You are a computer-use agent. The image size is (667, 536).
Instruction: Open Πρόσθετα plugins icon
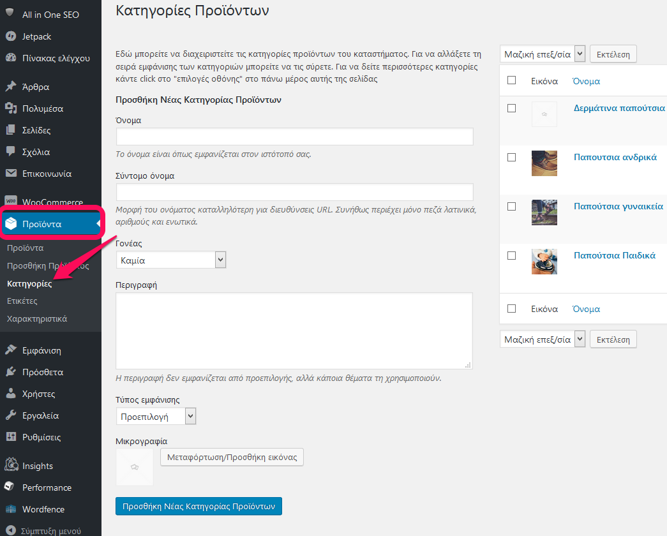pyautogui.click(x=11, y=372)
